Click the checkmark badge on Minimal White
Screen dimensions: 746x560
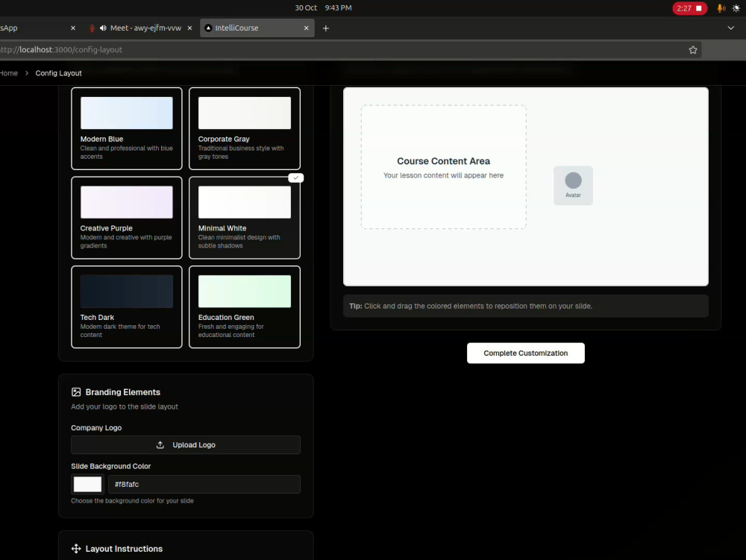click(296, 177)
